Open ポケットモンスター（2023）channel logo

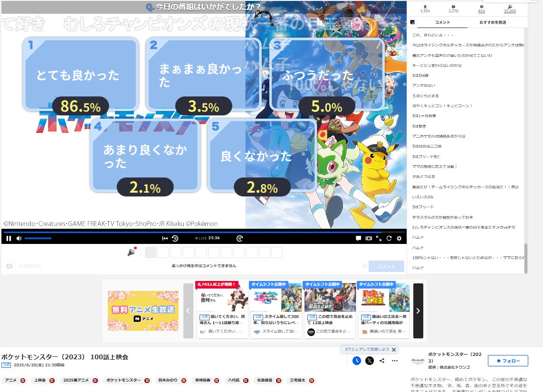[418, 361]
